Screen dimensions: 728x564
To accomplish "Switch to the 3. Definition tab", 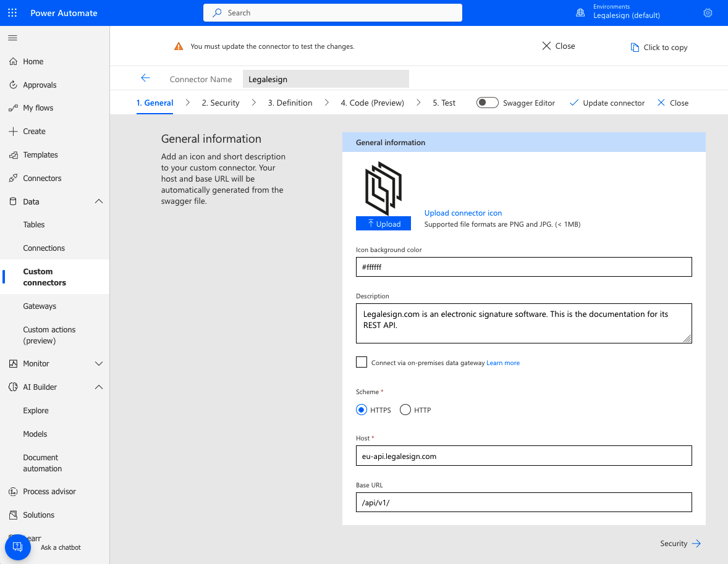I will point(290,103).
